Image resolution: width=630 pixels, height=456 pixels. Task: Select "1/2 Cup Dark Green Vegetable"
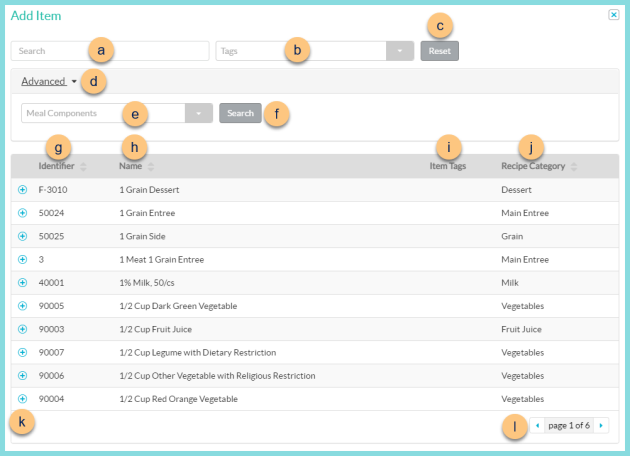coord(178,306)
